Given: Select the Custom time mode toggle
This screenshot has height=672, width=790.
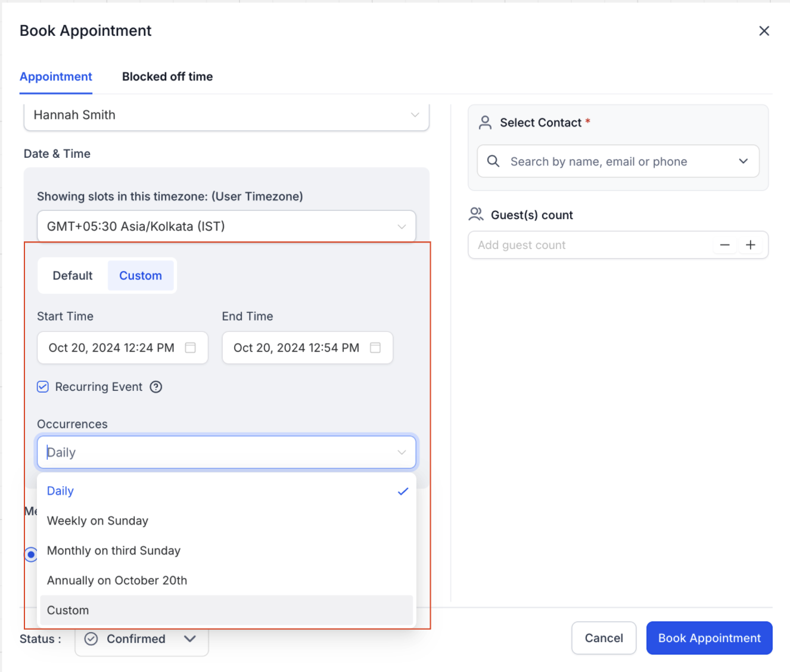Looking at the screenshot, I should click(141, 276).
